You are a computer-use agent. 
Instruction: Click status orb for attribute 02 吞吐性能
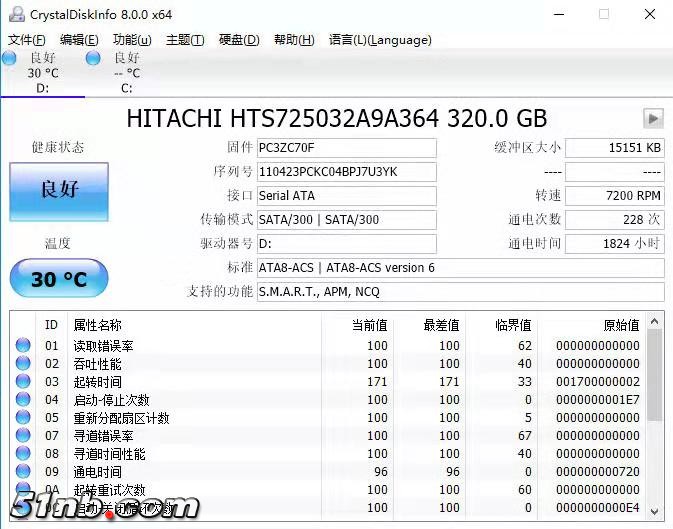pyautogui.click(x=23, y=363)
